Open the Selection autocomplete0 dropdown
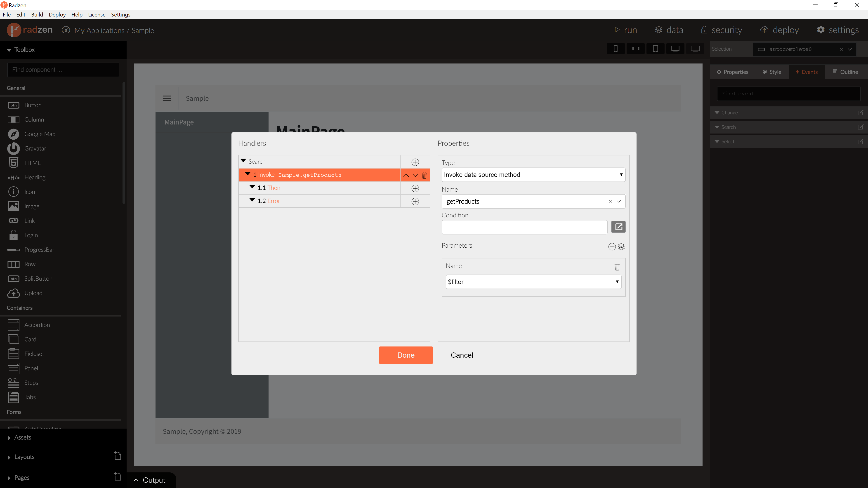 tap(850, 49)
